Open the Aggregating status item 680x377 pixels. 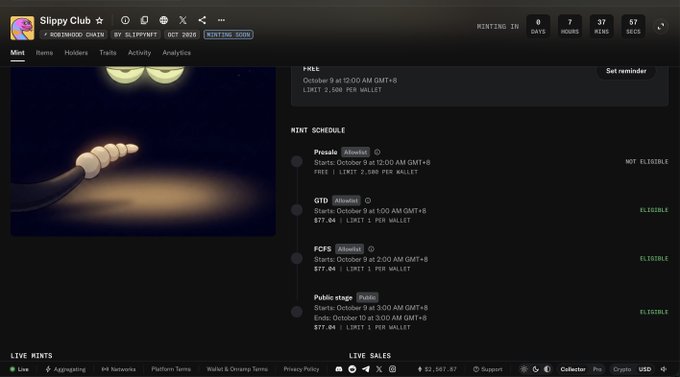coord(65,369)
